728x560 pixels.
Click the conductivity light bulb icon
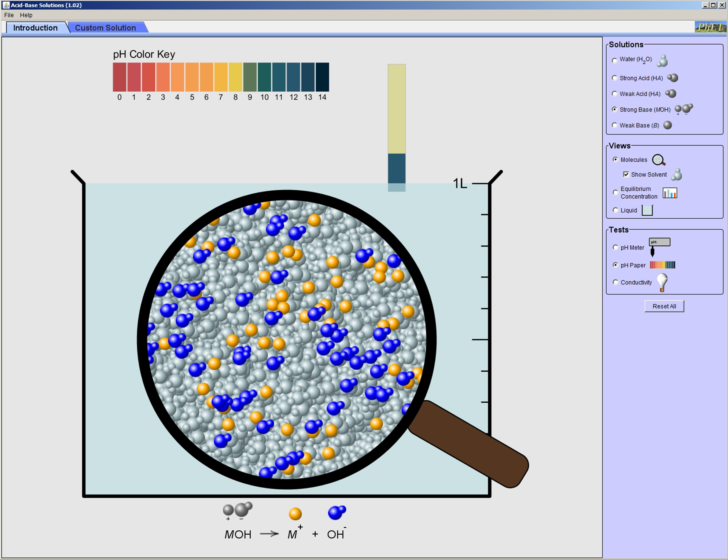tap(662, 282)
